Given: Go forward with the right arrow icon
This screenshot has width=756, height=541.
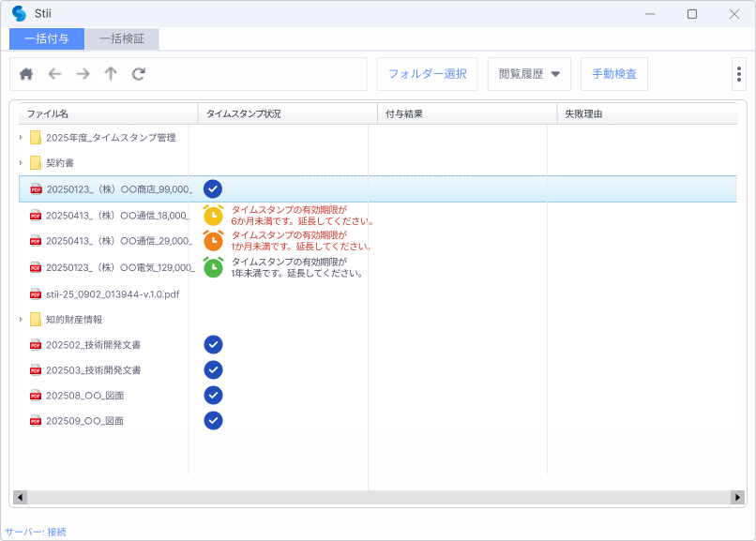Looking at the screenshot, I should click(x=83, y=74).
